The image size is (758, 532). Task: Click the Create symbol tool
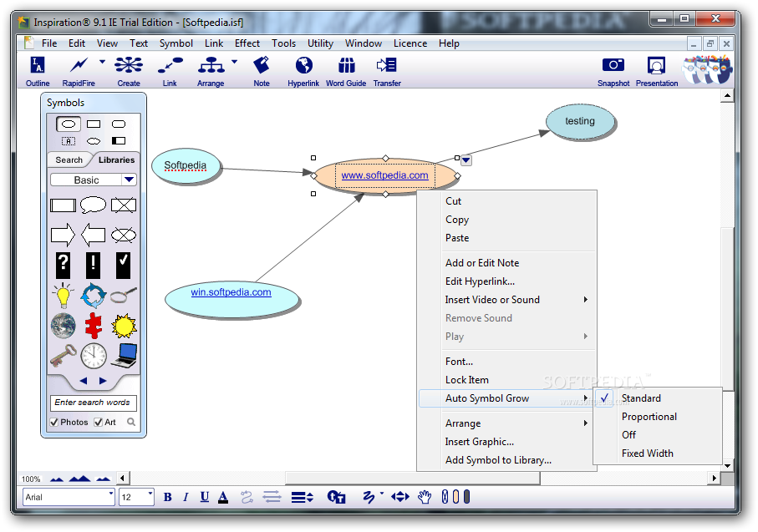(x=129, y=71)
